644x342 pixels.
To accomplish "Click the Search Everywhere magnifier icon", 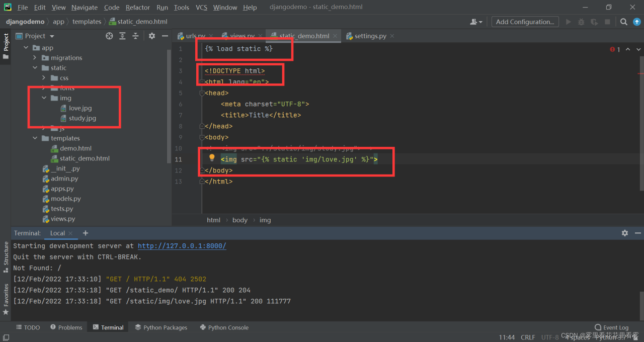I will [623, 22].
